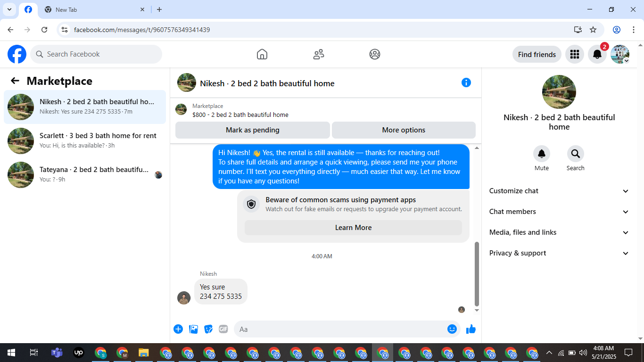Open the Groups icon in top navigation
Viewport: 644px width, 362px height.
375,54
